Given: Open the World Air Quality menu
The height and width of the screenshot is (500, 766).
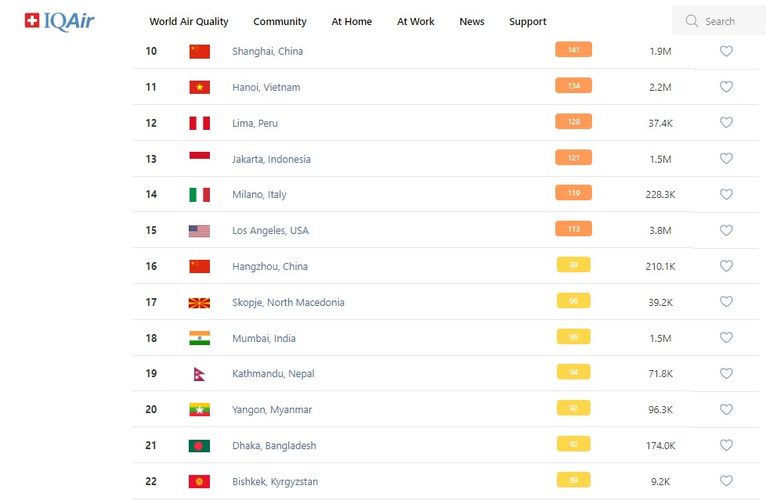Looking at the screenshot, I should (x=189, y=21).
